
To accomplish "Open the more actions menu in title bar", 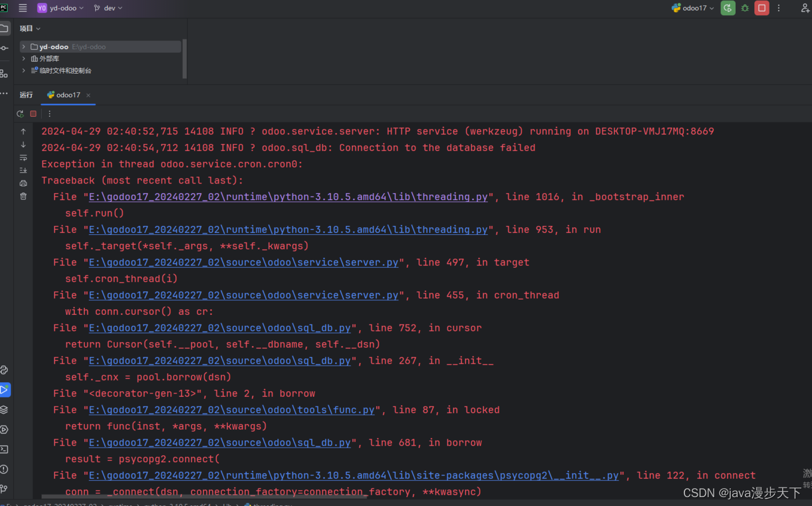I will coord(779,8).
